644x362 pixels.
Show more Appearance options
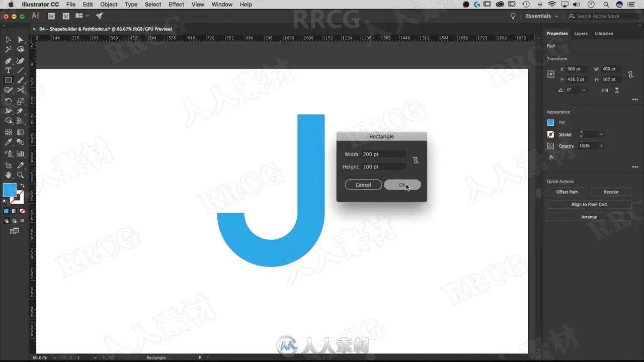[634, 167]
